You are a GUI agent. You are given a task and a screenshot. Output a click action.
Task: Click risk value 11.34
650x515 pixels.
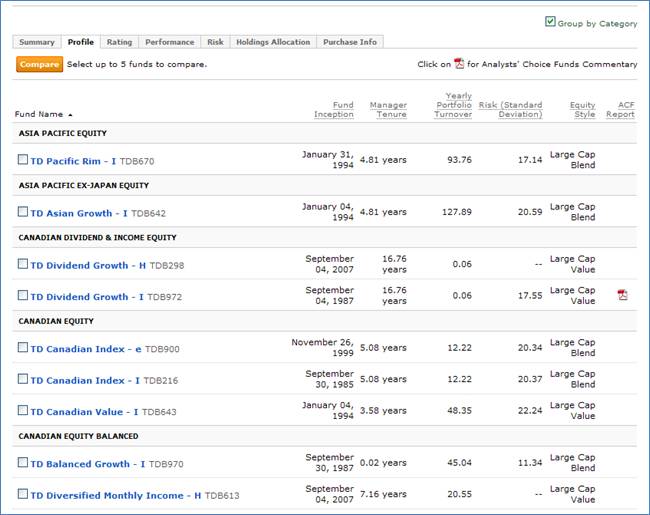530,463
